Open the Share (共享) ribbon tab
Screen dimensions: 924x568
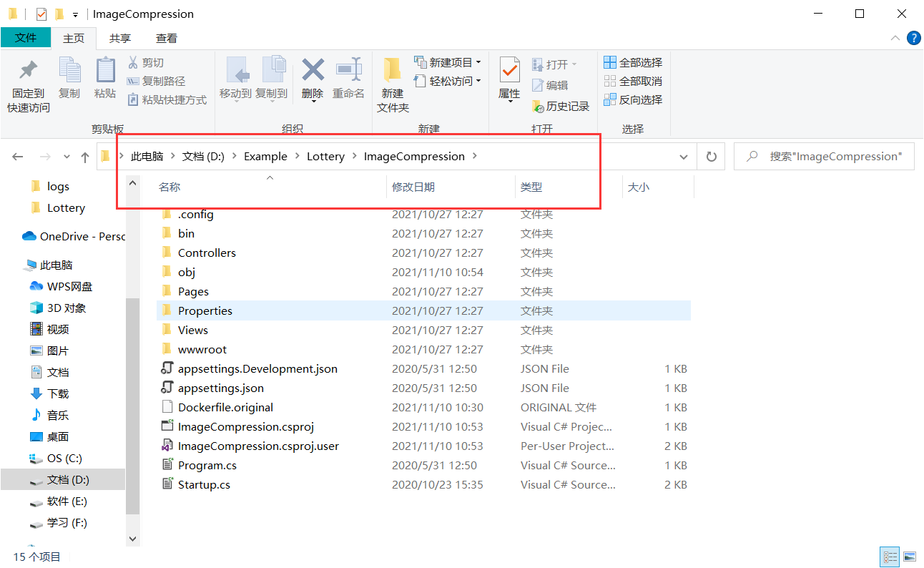pos(120,38)
